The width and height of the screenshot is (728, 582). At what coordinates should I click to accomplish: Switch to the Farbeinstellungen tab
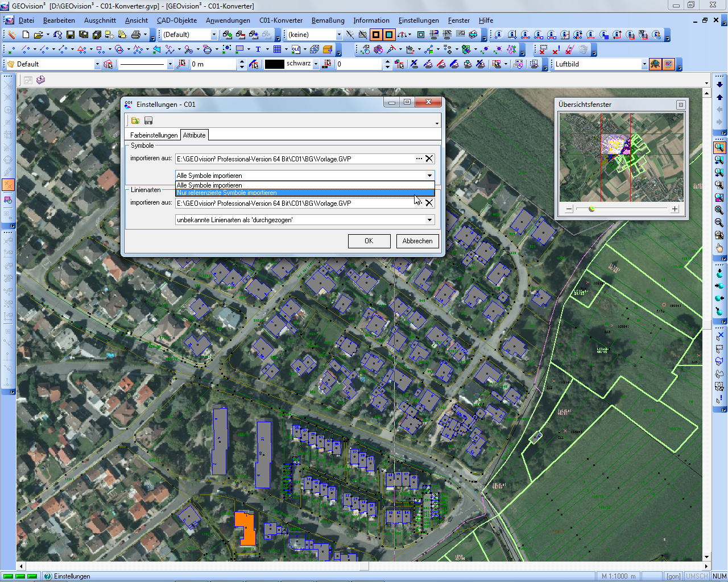tap(154, 135)
